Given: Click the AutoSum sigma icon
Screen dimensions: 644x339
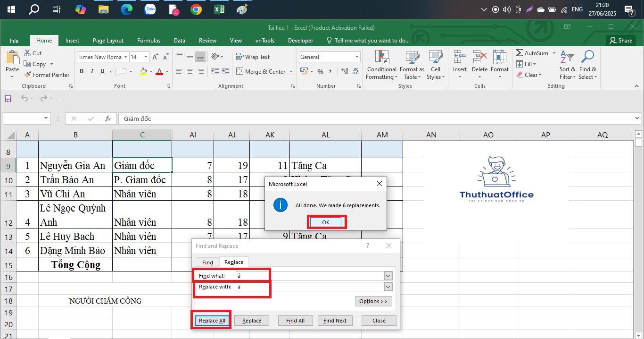Looking at the screenshot, I should click(x=520, y=53).
